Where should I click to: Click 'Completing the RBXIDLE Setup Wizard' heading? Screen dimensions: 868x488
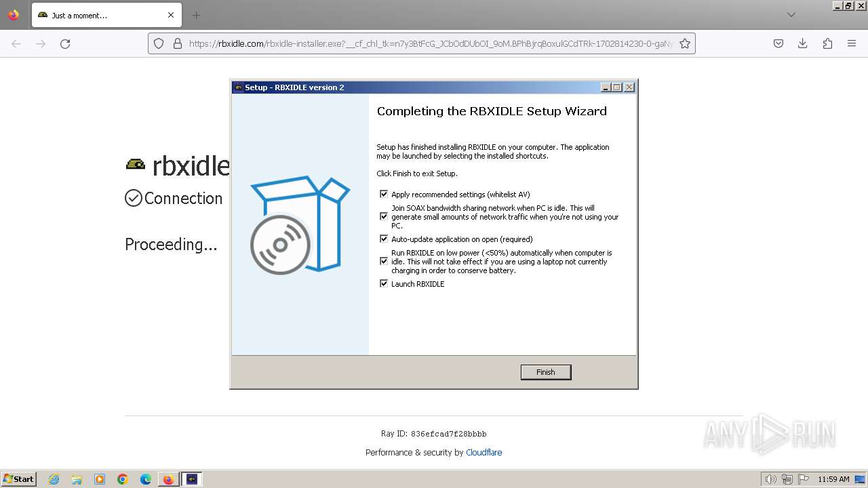(492, 111)
